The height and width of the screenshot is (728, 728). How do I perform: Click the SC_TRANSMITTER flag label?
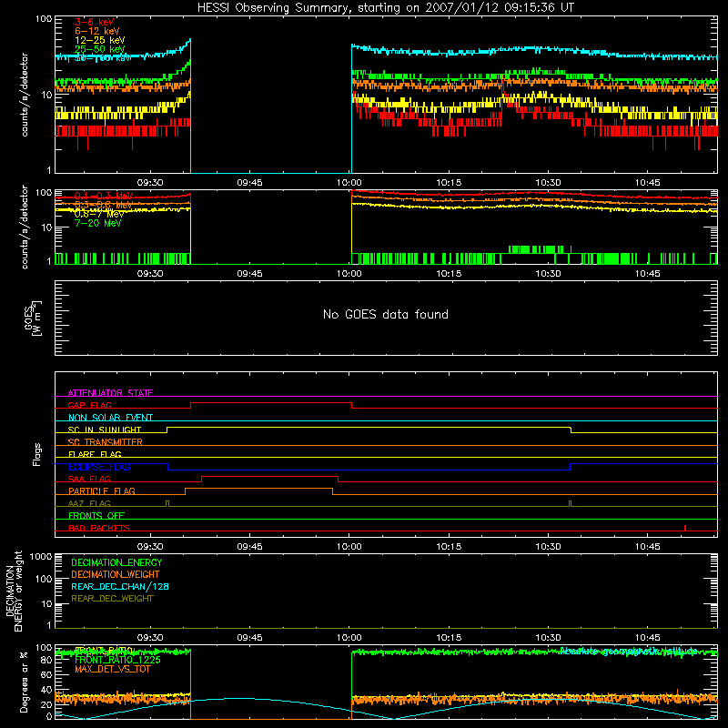[x=105, y=442]
